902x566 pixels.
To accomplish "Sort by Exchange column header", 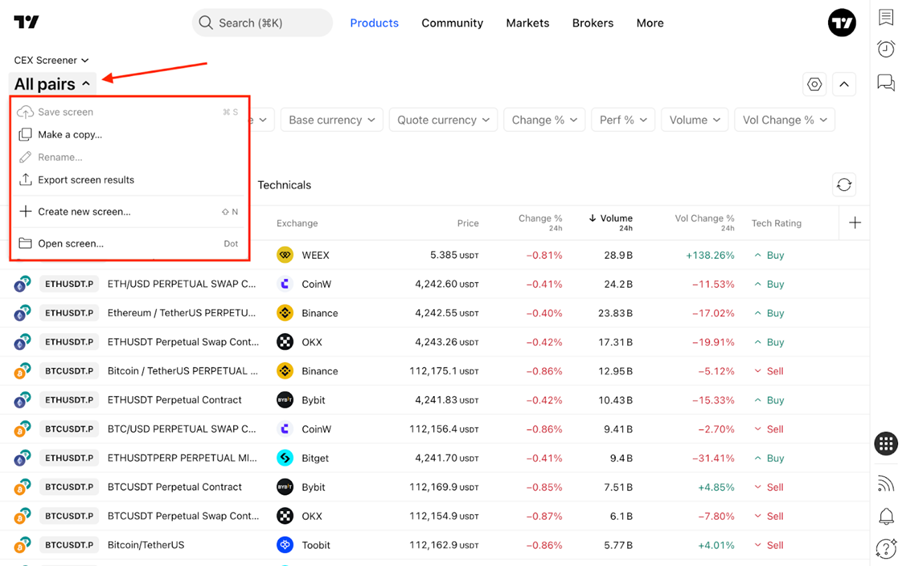I will 297,223.
